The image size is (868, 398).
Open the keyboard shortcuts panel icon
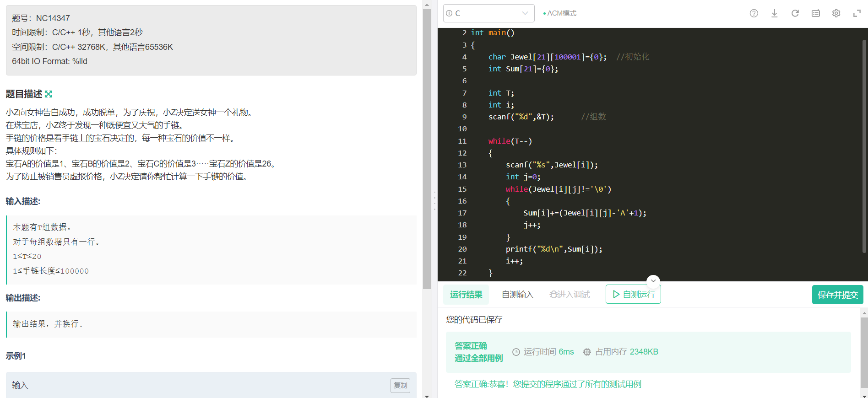tap(815, 13)
